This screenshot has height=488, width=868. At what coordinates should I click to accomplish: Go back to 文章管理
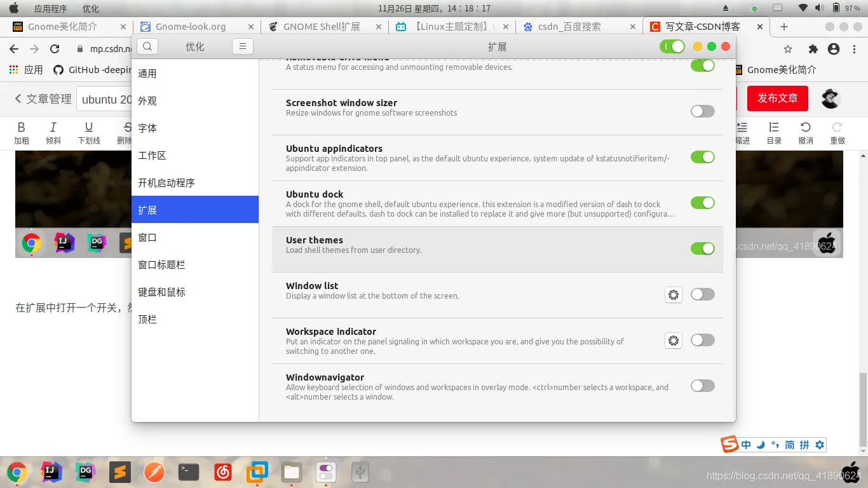pos(43,99)
